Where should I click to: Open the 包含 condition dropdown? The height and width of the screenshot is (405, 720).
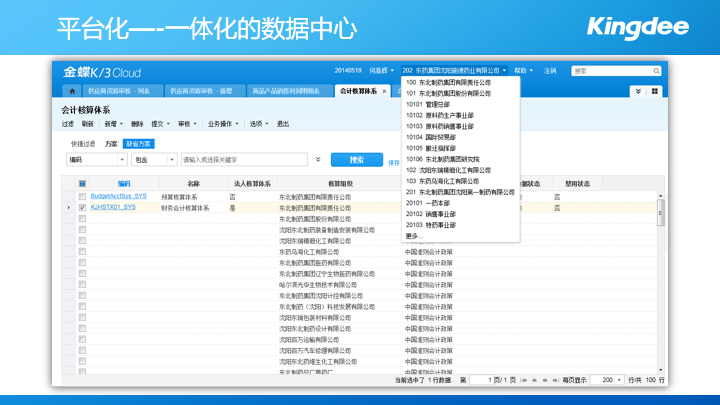pyautogui.click(x=172, y=159)
